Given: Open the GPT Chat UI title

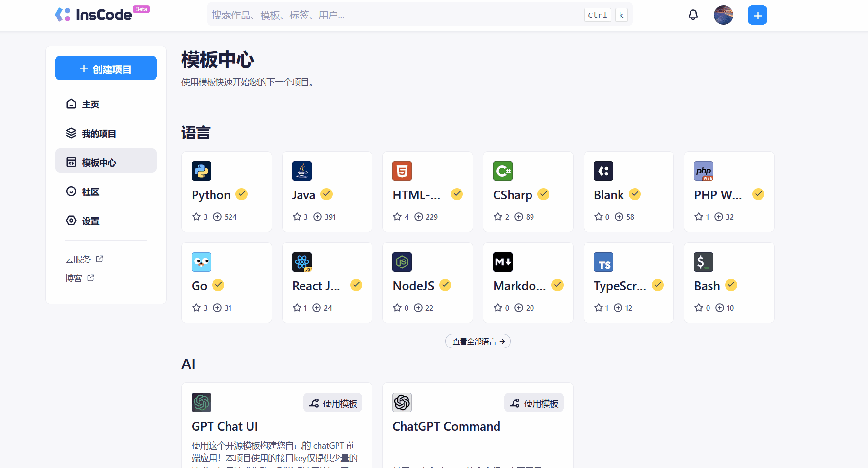Looking at the screenshot, I should pyautogui.click(x=225, y=426).
